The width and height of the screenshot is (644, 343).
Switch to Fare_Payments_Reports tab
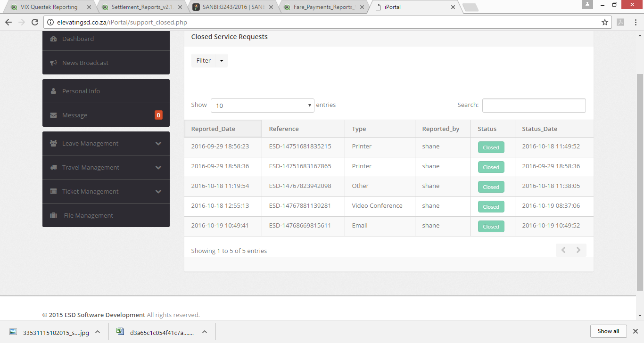(x=323, y=7)
